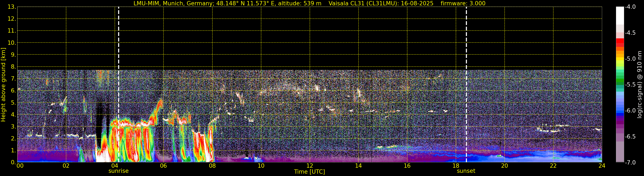The image size is (644, 176).
Task: Click the 24 tick on the time axis
Action: 602,166
